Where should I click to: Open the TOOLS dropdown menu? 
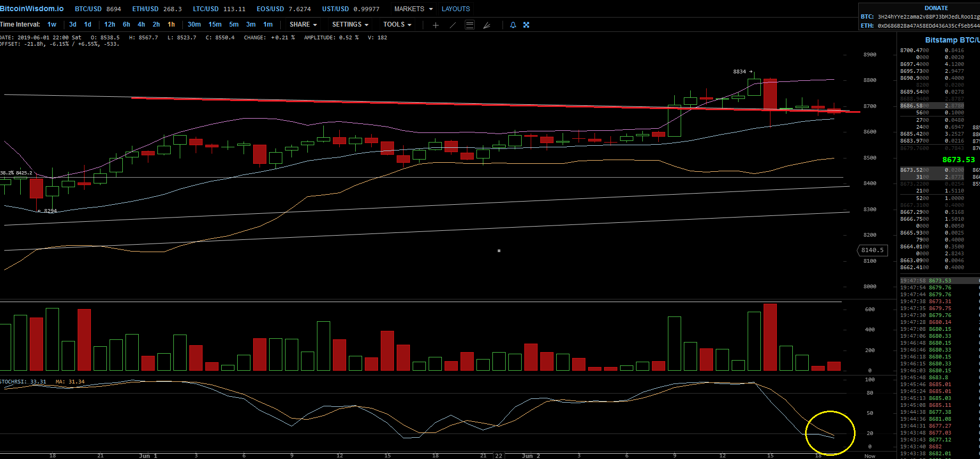(x=397, y=24)
